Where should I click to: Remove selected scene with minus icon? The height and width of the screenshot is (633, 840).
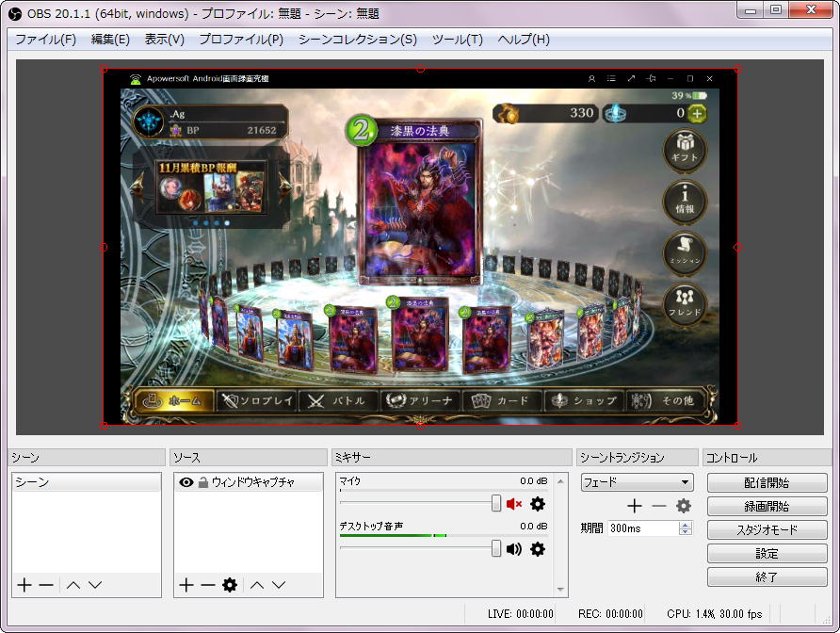coord(46,585)
